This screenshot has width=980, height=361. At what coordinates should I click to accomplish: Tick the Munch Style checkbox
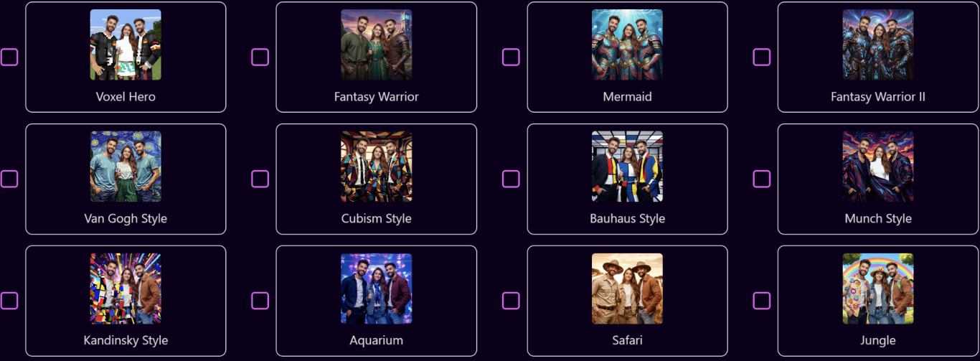pyautogui.click(x=762, y=179)
